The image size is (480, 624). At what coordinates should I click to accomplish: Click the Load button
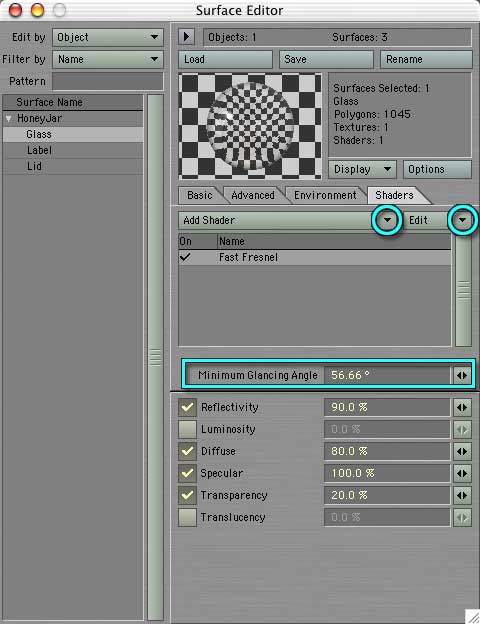[x=225, y=59]
